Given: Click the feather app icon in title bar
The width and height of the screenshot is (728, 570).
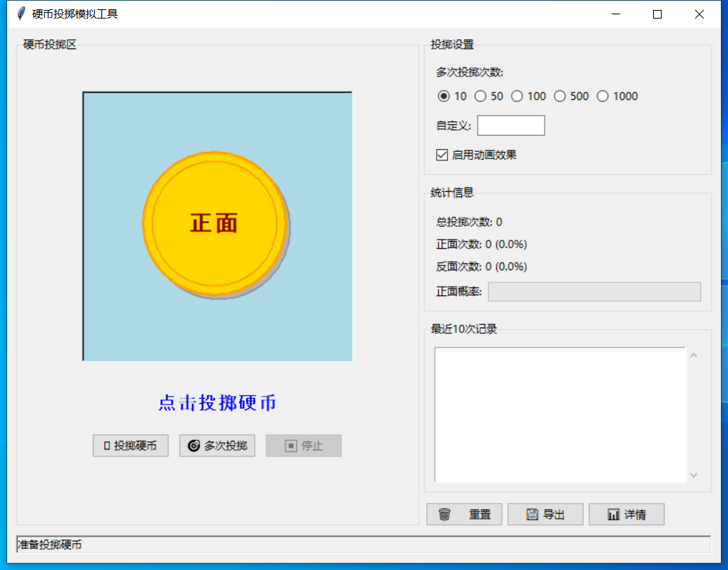Looking at the screenshot, I should 21,14.
